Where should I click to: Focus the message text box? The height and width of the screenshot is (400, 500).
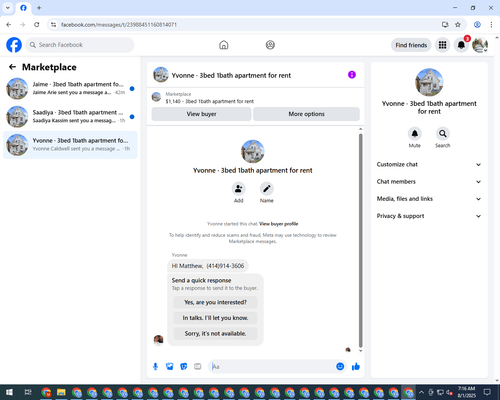(x=272, y=367)
